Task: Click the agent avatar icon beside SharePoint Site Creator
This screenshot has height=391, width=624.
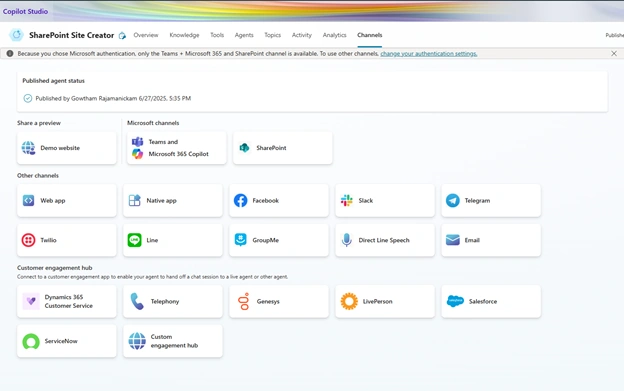Action: point(17,35)
